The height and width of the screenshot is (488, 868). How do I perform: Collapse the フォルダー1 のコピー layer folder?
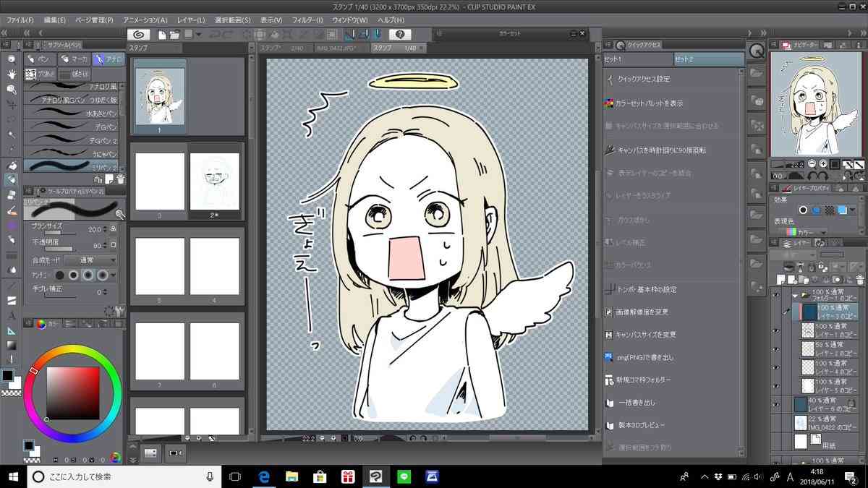(794, 295)
